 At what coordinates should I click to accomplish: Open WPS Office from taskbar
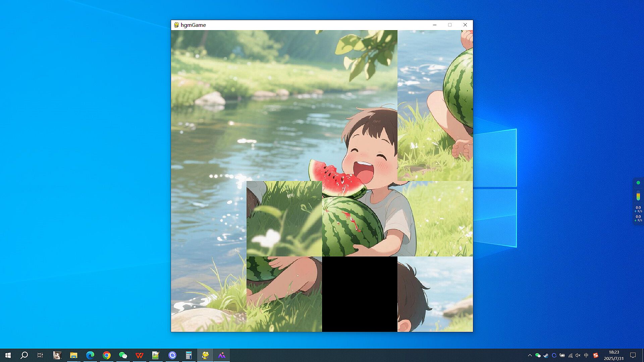(140, 355)
